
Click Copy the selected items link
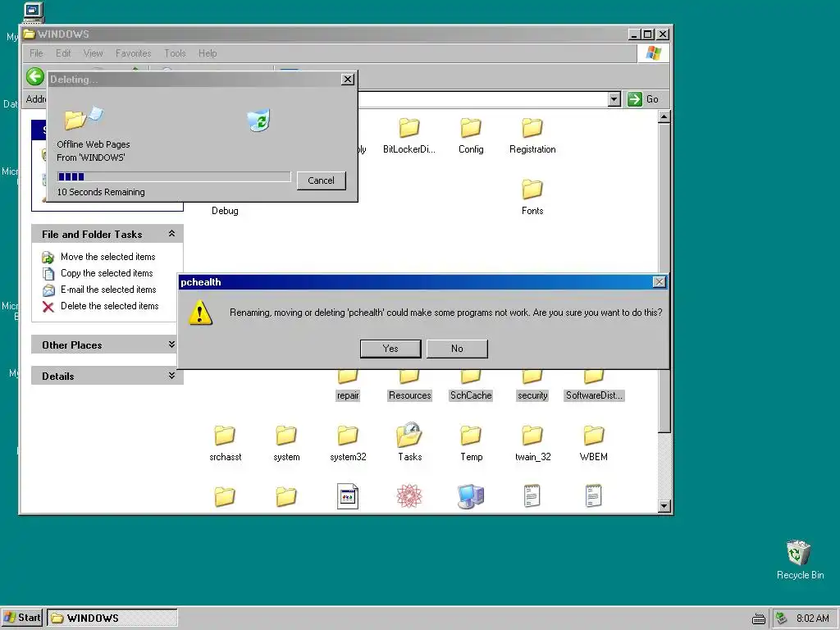pyautogui.click(x=107, y=273)
